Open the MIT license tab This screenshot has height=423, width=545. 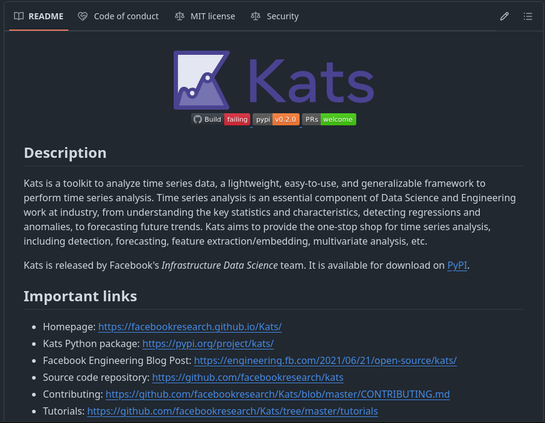tap(205, 16)
